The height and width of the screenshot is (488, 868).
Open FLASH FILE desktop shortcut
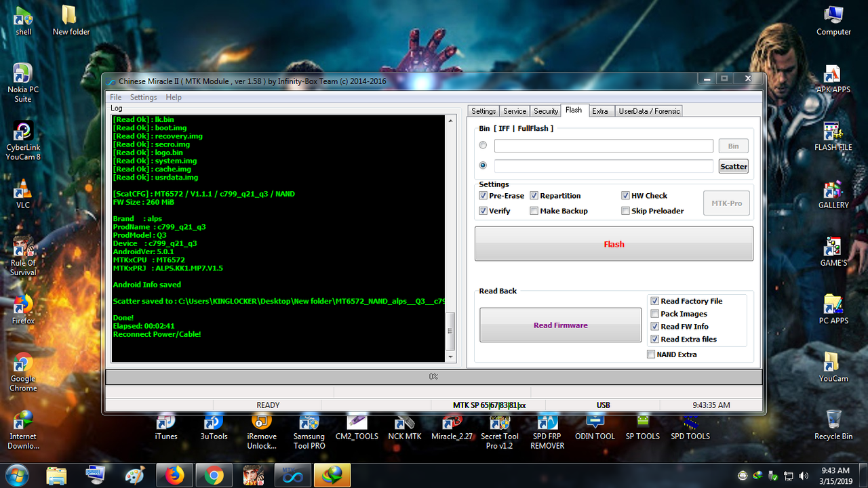pos(833,136)
